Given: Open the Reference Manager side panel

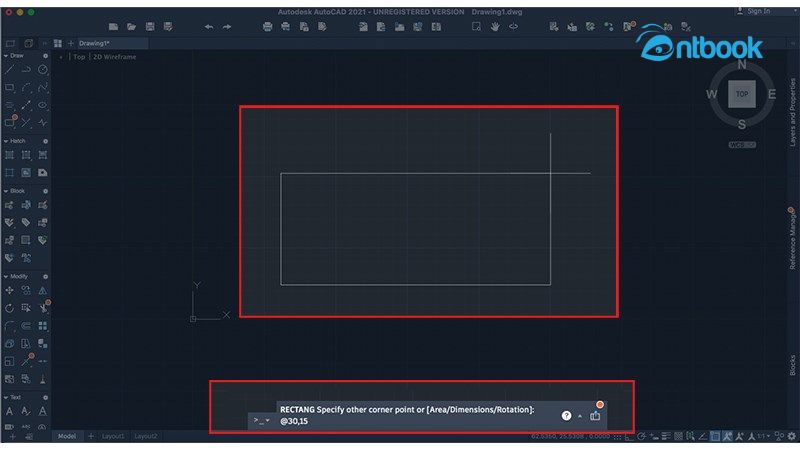Looking at the screenshot, I should 792,240.
